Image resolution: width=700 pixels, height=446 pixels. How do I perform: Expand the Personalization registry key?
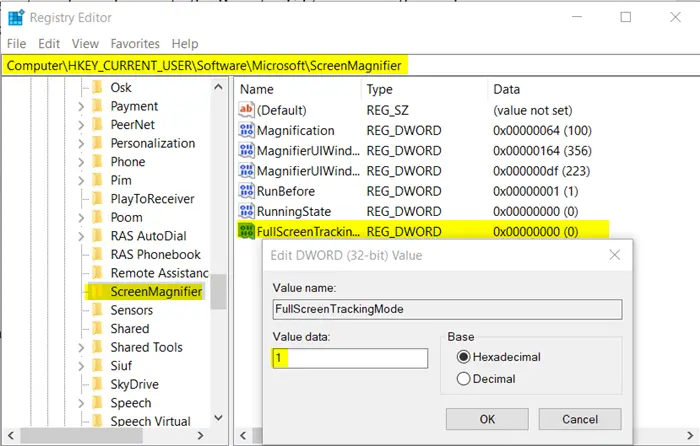[x=81, y=143]
